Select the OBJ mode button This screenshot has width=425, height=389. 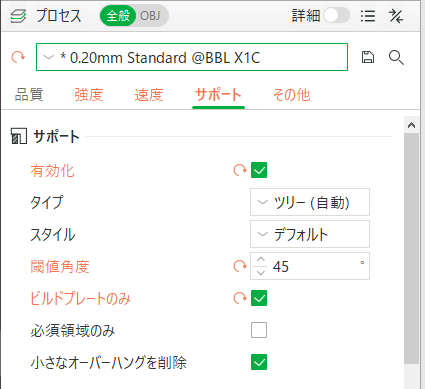tap(150, 16)
